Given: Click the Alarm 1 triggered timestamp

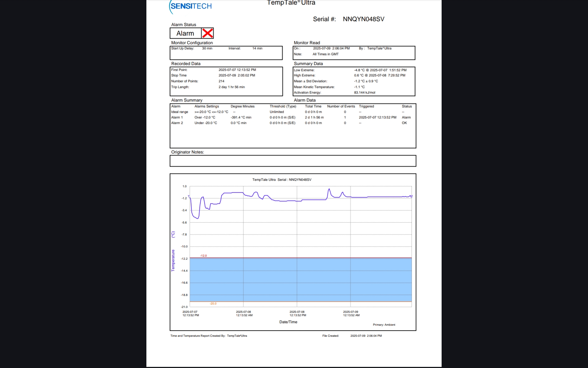Looking at the screenshot, I should (x=377, y=117).
